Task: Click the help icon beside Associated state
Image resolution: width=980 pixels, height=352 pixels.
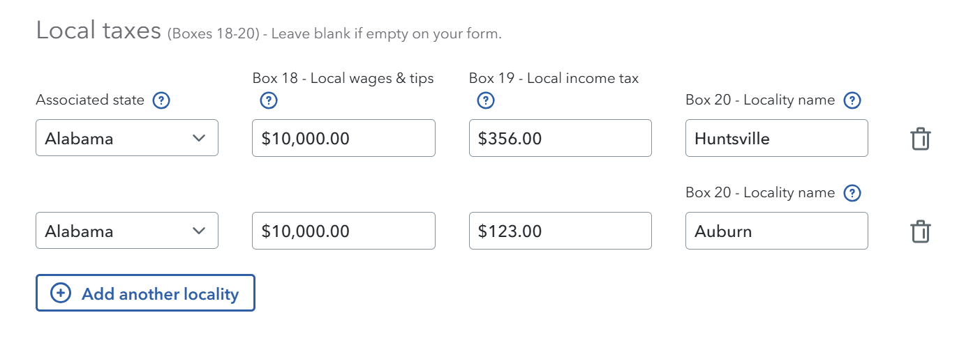Action: 161,100
